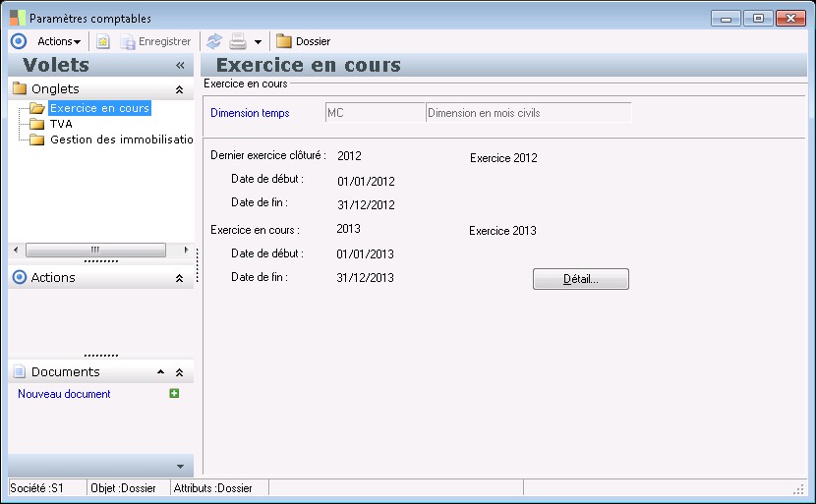Click the Actions section circle icon
The height and width of the screenshot is (504, 816).
[x=20, y=277]
